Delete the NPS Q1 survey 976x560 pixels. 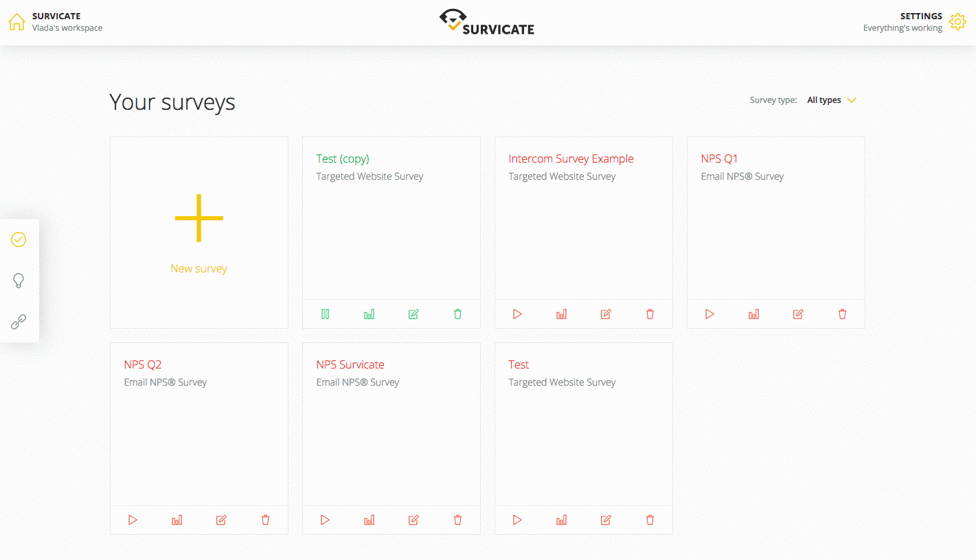842,314
